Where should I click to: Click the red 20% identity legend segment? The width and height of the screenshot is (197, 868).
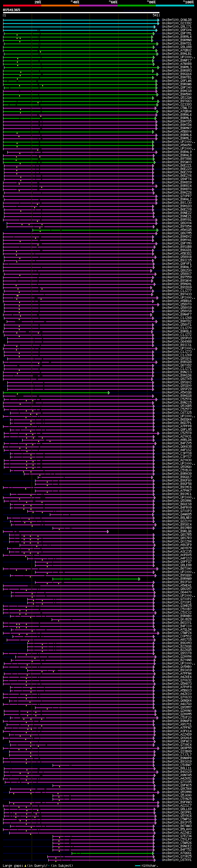(x=22, y=6)
